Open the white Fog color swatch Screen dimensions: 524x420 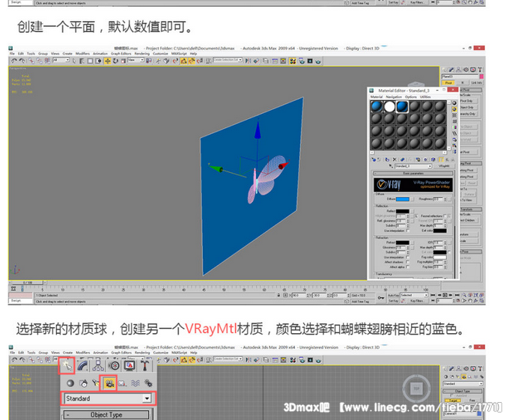point(440,258)
